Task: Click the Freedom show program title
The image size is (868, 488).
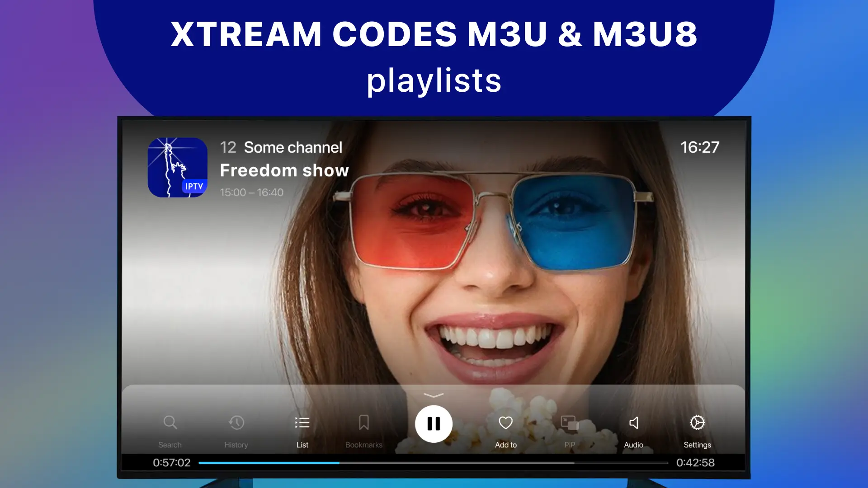Action: 284,171
